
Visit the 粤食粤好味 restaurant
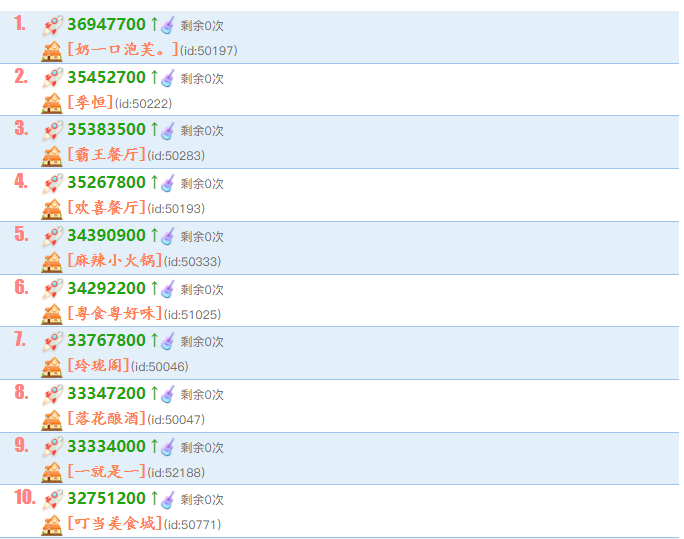click(114, 313)
